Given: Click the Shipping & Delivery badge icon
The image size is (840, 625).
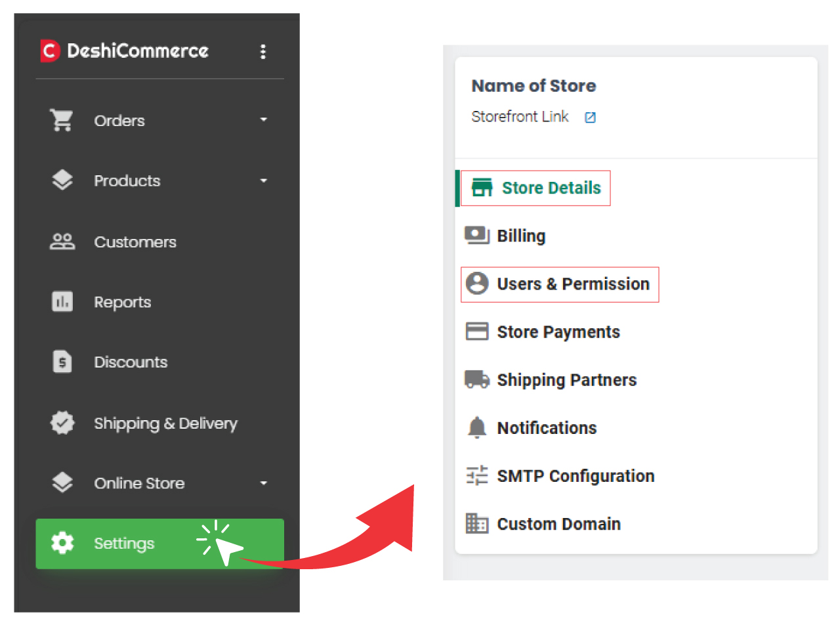Looking at the screenshot, I should pos(62,423).
